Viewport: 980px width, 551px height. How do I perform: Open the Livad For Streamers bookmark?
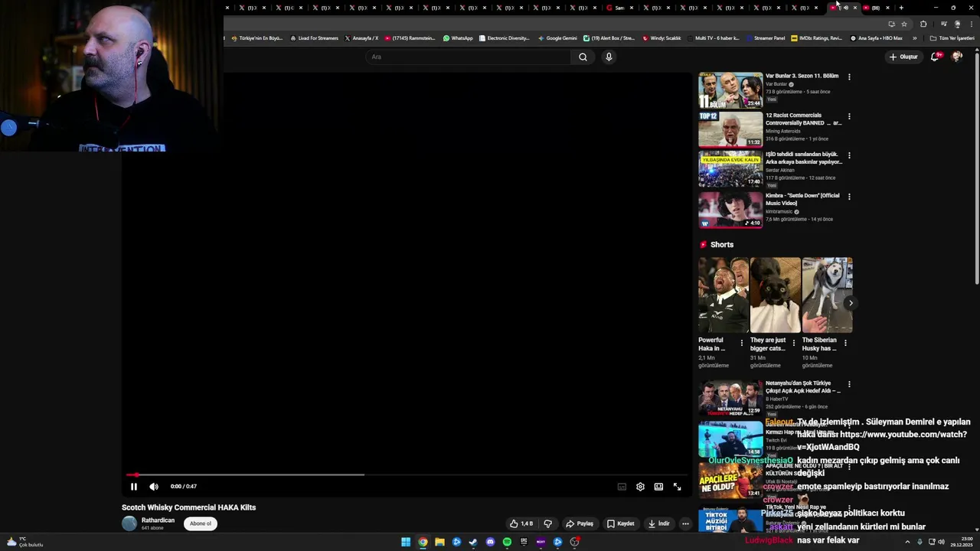pyautogui.click(x=314, y=38)
